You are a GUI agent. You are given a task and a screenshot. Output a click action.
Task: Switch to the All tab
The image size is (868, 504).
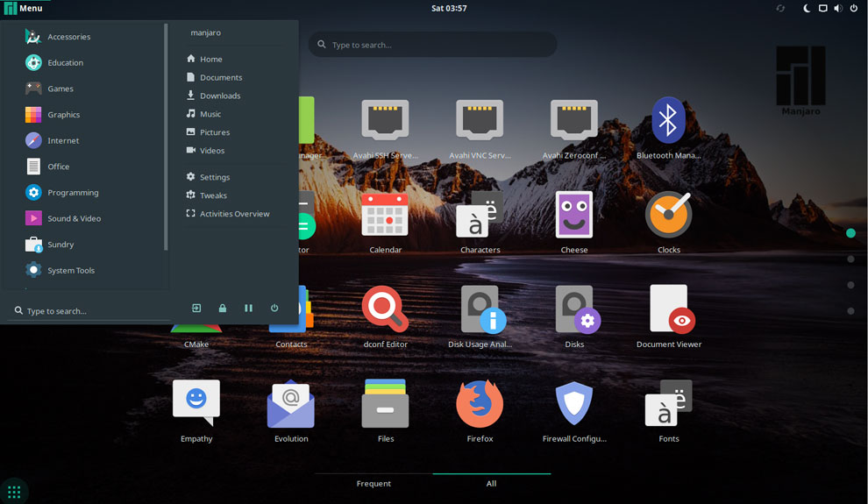pos(492,483)
